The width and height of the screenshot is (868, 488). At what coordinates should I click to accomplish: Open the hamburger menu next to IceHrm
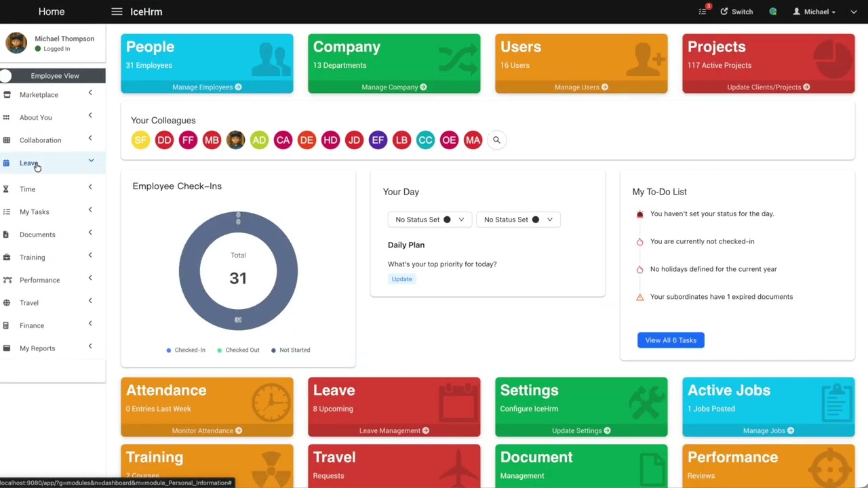[117, 12]
